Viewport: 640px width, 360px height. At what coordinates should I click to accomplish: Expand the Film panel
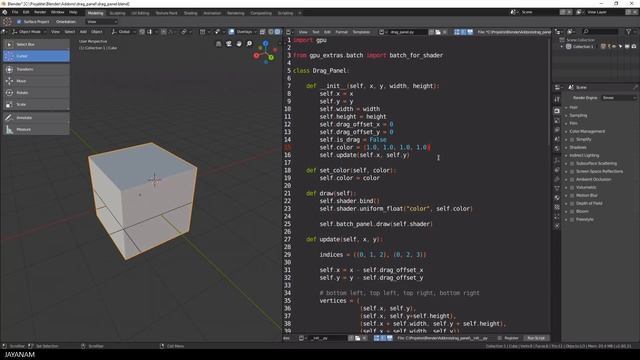(572, 123)
